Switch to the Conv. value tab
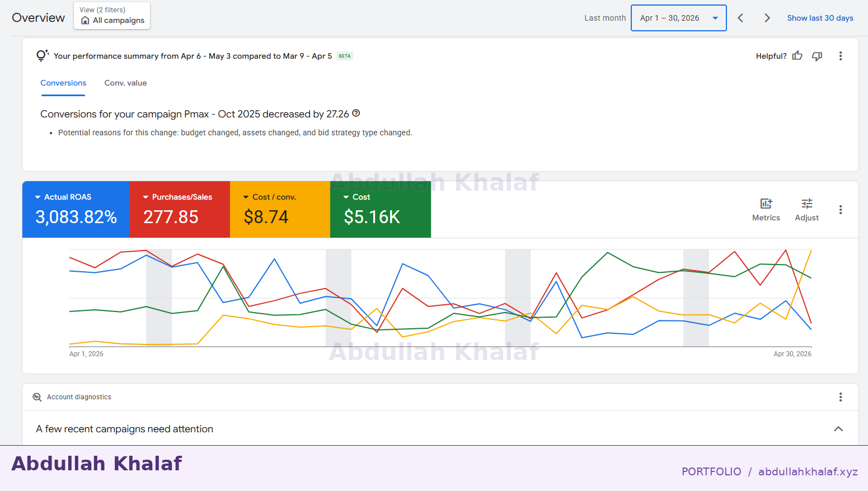 125,83
